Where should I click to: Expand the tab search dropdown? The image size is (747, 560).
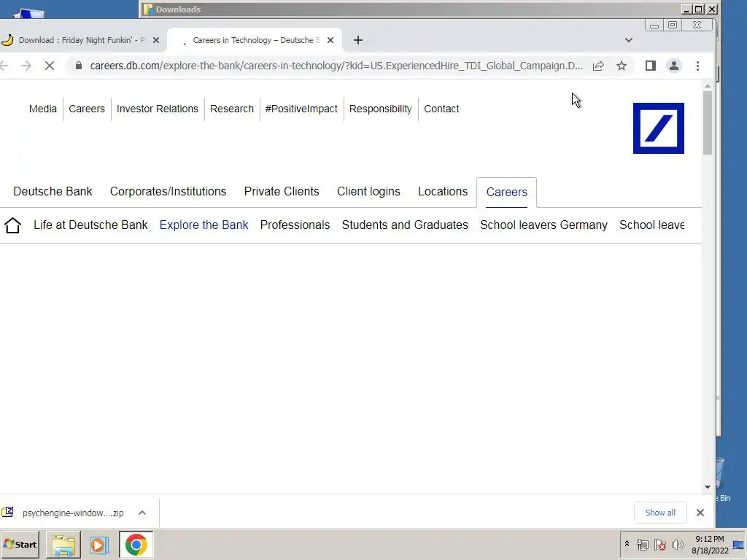coord(629,41)
